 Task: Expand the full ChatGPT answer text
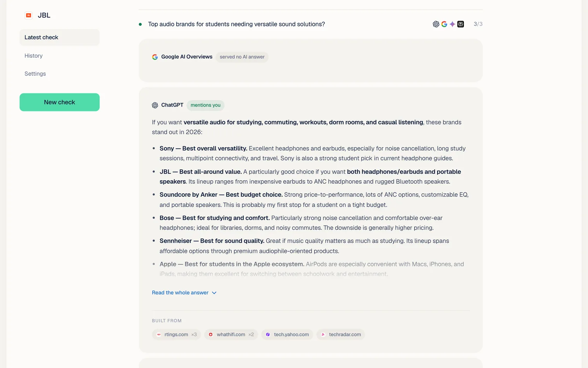(x=184, y=293)
